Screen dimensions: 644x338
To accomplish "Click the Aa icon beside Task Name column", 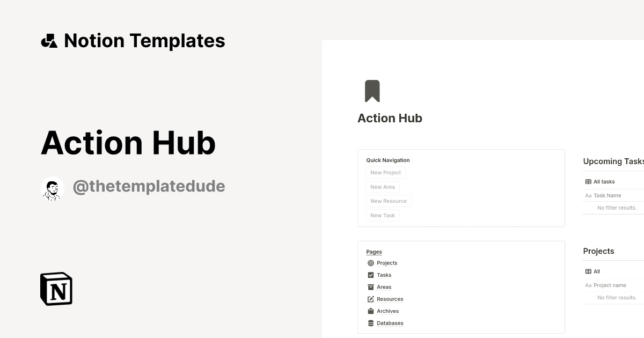I will point(588,195).
